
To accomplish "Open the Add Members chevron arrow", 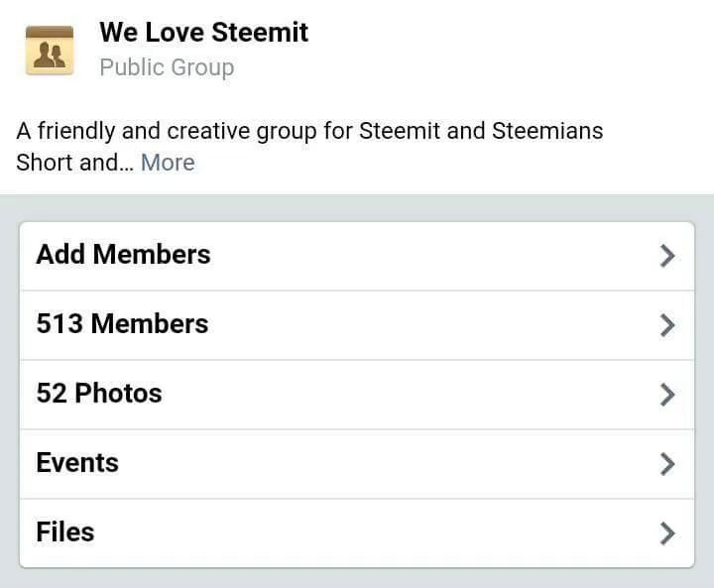I will tap(667, 256).
